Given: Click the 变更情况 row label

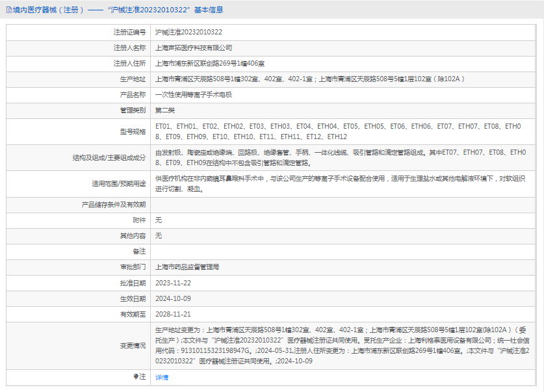Looking at the screenshot, I should pos(133,345).
